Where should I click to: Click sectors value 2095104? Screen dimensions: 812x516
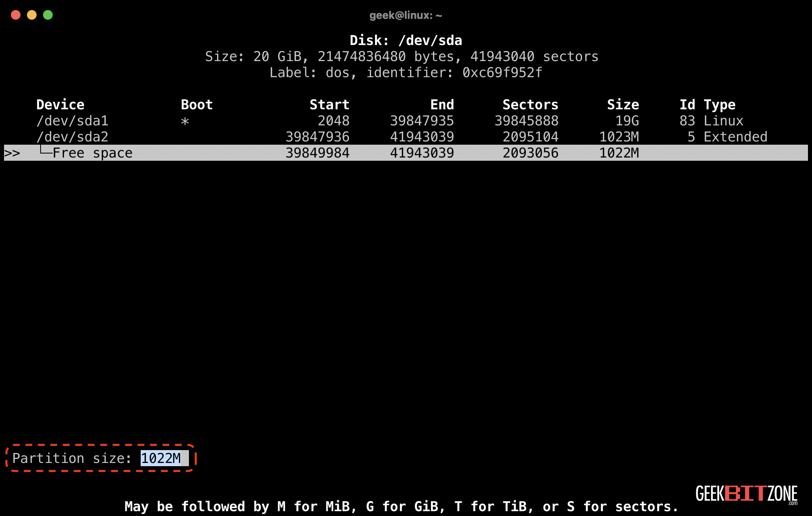pos(531,137)
